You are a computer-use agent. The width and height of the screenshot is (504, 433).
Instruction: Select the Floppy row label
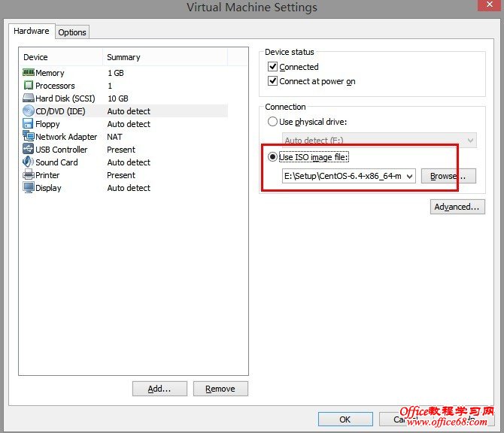click(x=47, y=124)
